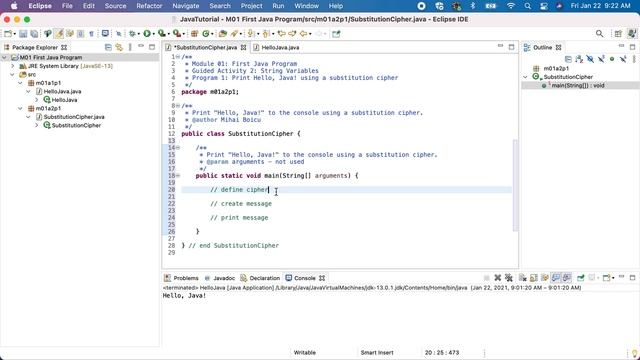Open the Project menu
The width and height of the screenshot is (640, 360).
251,6
